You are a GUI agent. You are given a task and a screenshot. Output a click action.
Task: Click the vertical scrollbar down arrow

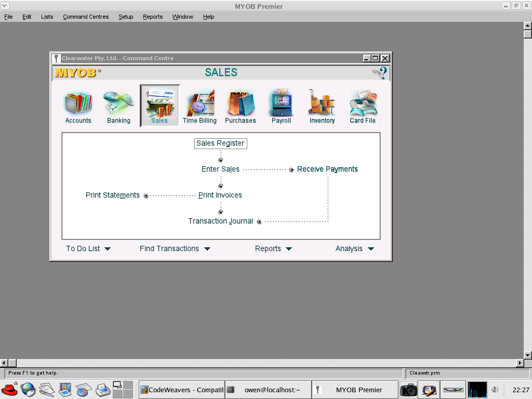coord(528,355)
